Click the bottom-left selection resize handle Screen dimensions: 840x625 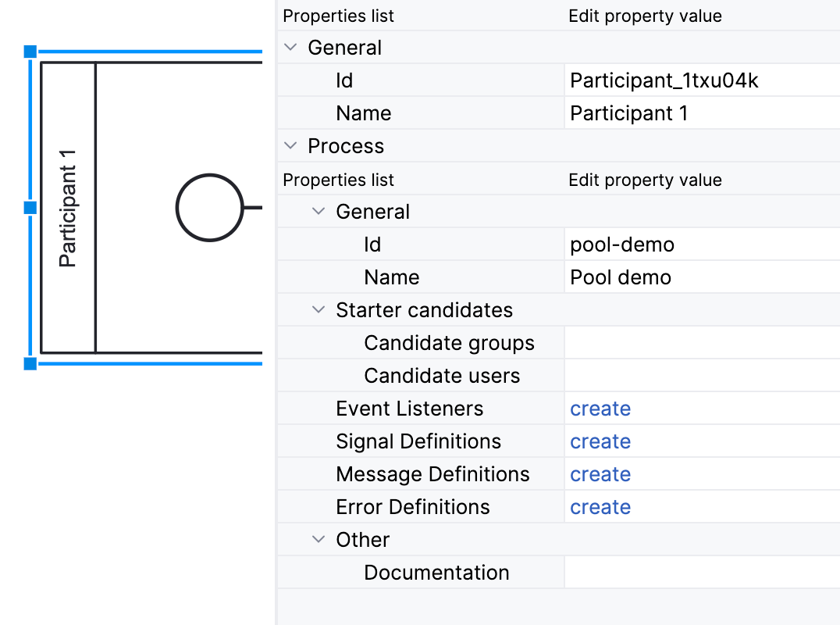pyautogui.click(x=30, y=363)
